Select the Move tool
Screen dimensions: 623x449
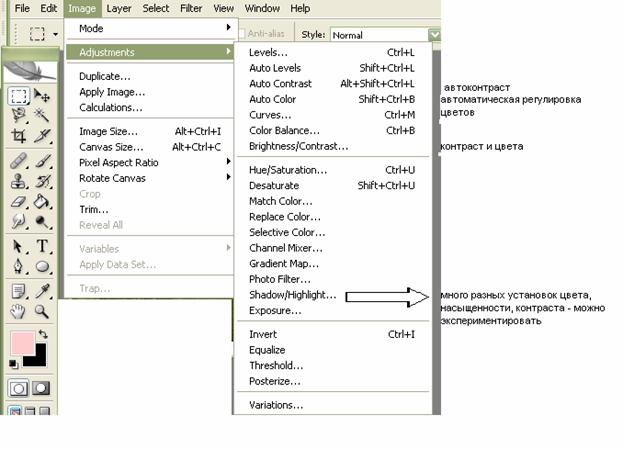point(42,96)
